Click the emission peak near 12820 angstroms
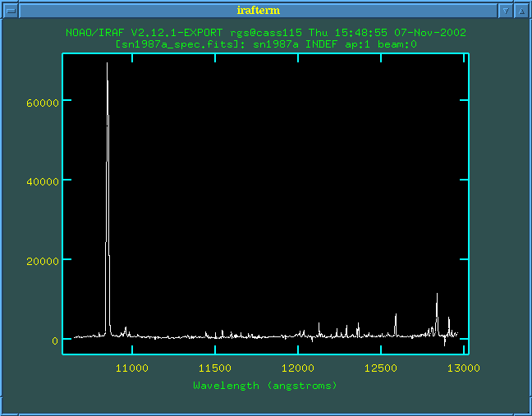 pos(437,295)
